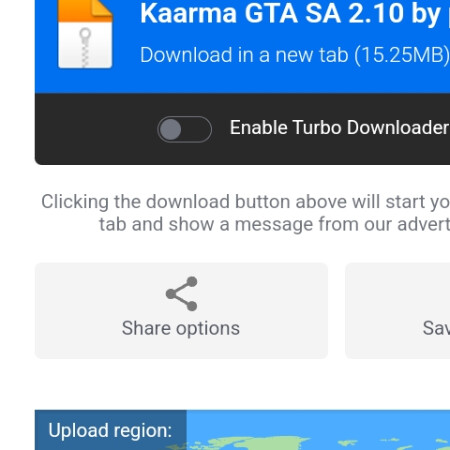Click the zipper graphic on the archive icon
Viewport: 450px width, 450px height.
(x=85, y=48)
